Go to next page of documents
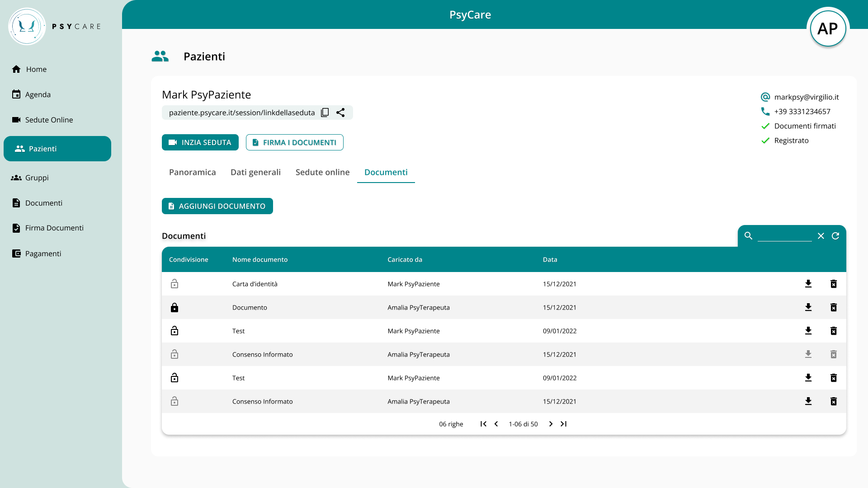The height and width of the screenshot is (488, 868). click(551, 424)
